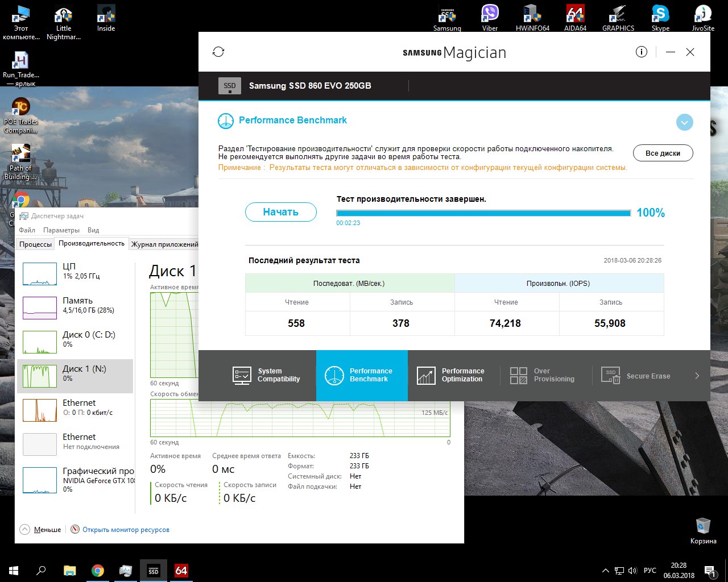Image resolution: width=728 pixels, height=582 pixels.
Task: Click the SSD drive icon badge
Action: 230,86
